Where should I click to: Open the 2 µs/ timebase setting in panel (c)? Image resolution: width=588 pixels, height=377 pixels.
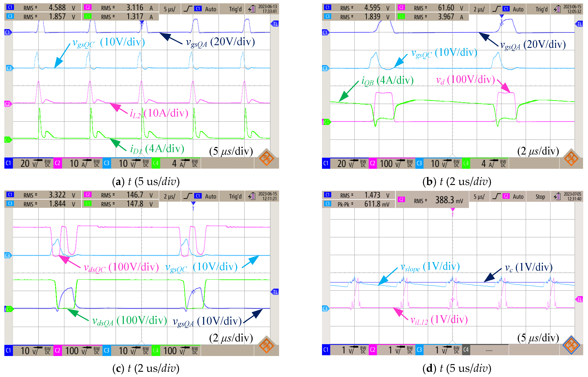point(169,196)
